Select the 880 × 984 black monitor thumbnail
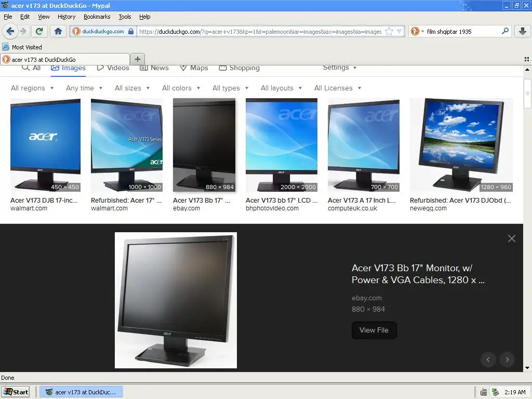This screenshot has height=399, width=532. (x=204, y=145)
